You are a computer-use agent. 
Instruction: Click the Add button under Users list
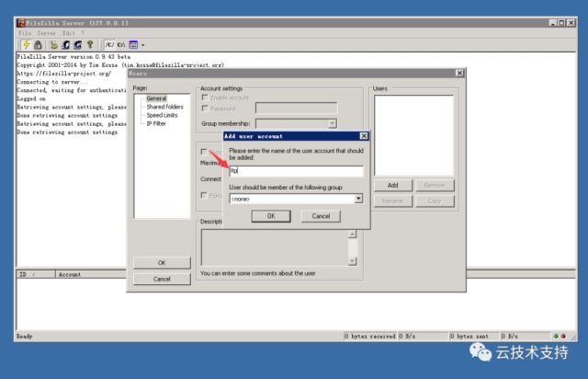(392, 186)
